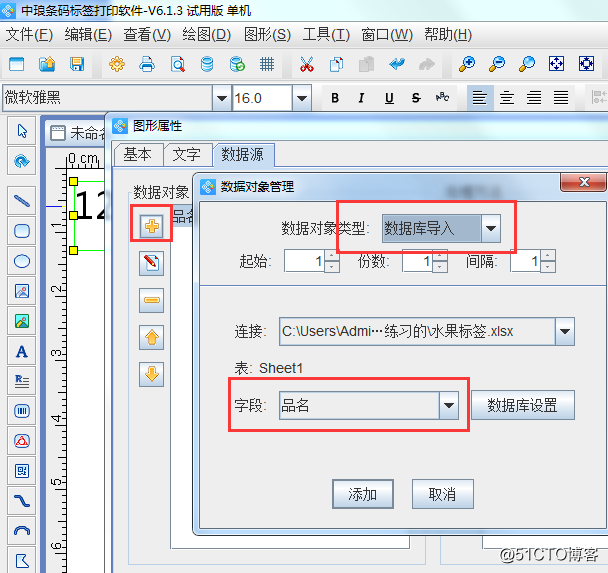Select the barcode drawing tool
The width and height of the screenshot is (608, 573).
tap(22, 411)
